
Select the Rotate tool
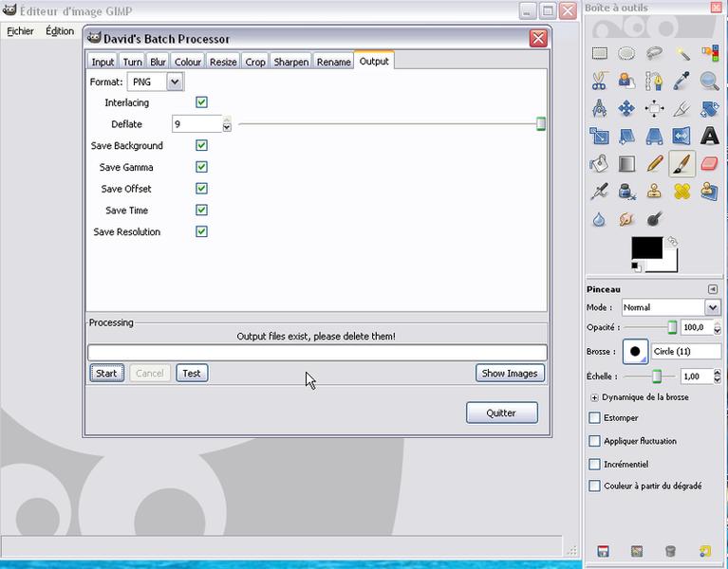[x=709, y=108]
